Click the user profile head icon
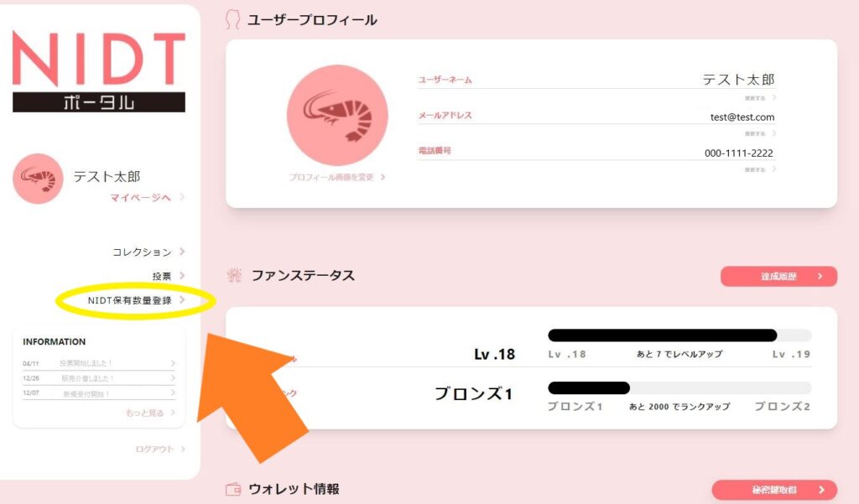This screenshot has width=859, height=504. 233,20
